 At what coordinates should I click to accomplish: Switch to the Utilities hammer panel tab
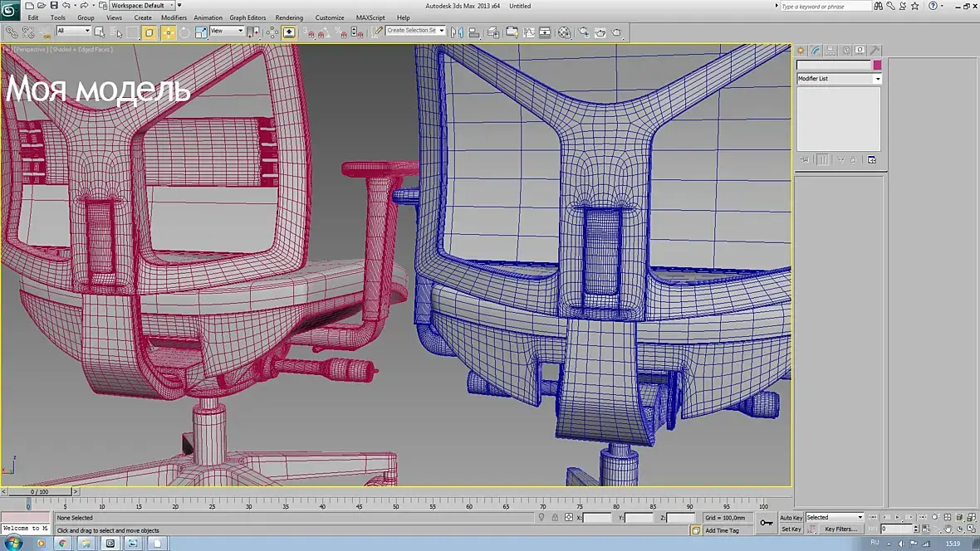tap(875, 50)
